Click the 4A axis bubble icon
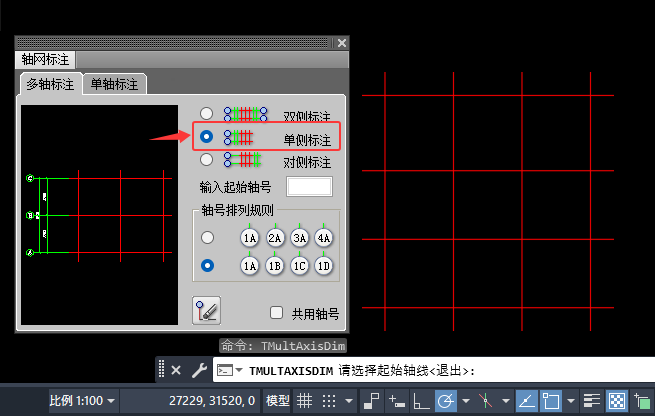 tap(324, 238)
